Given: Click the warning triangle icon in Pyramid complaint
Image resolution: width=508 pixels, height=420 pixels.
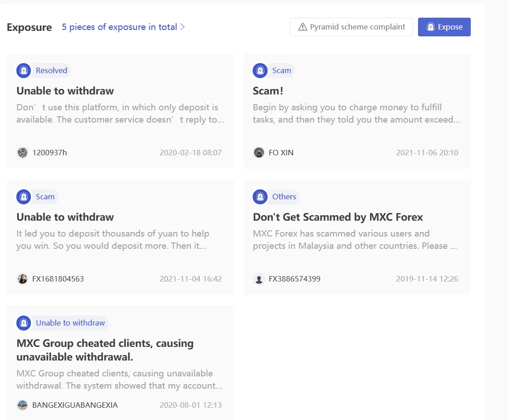Looking at the screenshot, I should tap(303, 27).
